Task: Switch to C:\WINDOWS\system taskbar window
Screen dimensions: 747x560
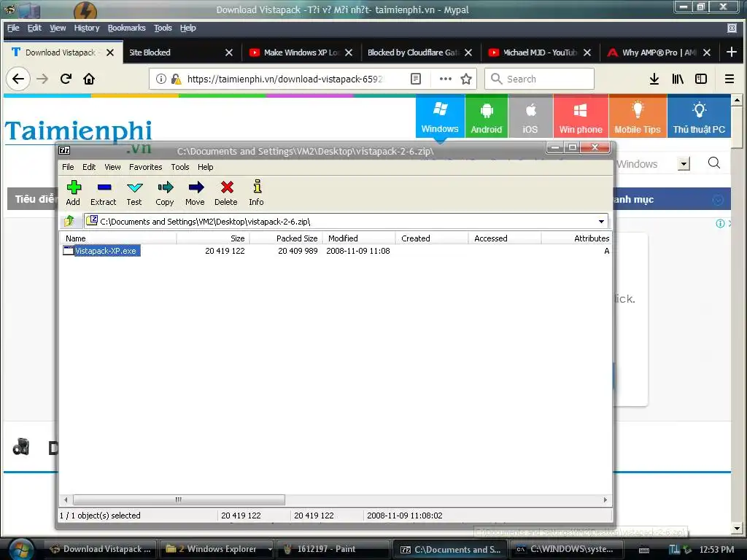Action: point(565,549)
